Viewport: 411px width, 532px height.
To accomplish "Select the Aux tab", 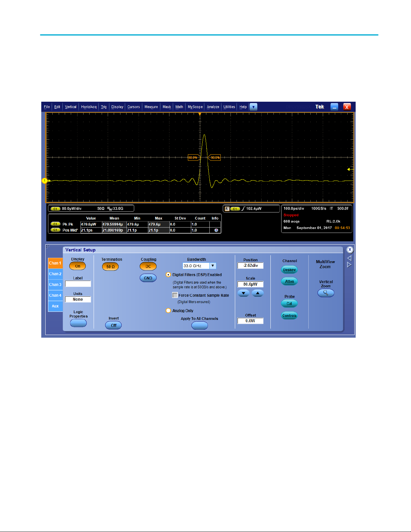I will 55,306.
